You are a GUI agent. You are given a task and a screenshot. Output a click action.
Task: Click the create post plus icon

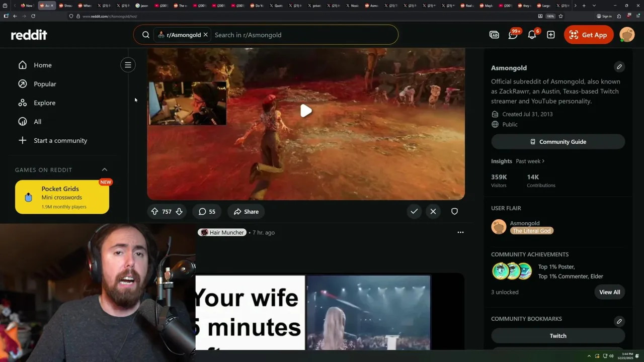551,35
